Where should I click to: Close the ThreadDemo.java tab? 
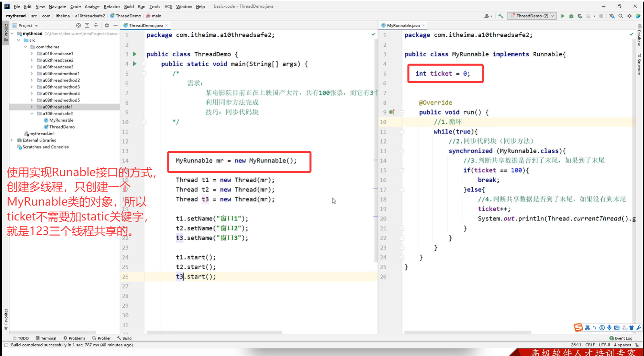pos(167,25)
